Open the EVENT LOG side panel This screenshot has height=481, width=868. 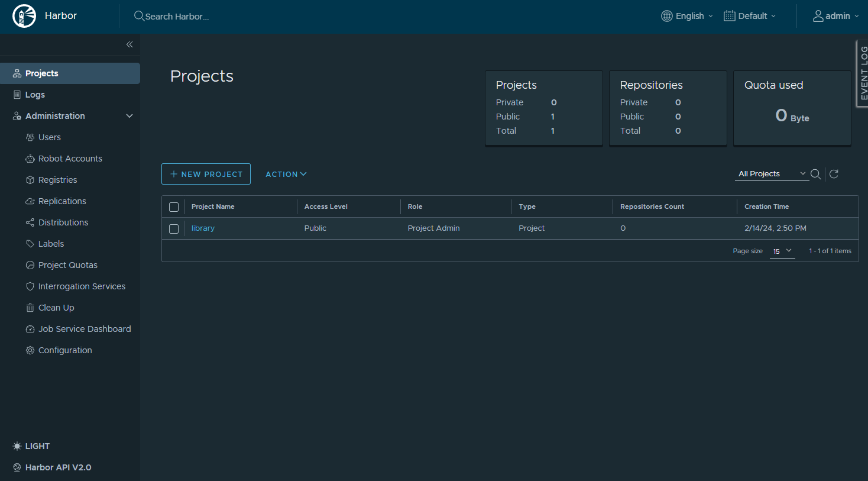862,73
